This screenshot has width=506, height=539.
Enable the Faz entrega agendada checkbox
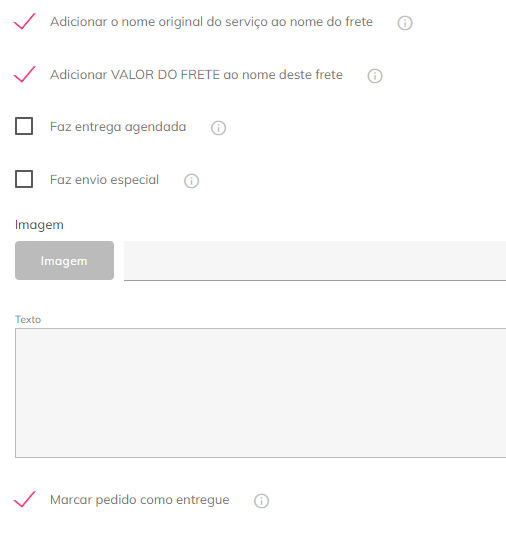[x=24, y=126]
